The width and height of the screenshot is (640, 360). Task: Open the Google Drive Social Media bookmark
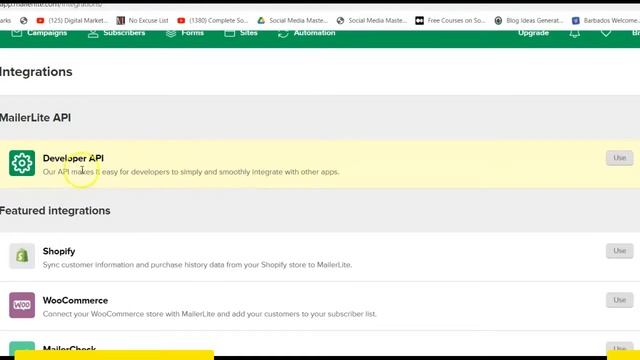pyautogui.click(x=292, y=20)
